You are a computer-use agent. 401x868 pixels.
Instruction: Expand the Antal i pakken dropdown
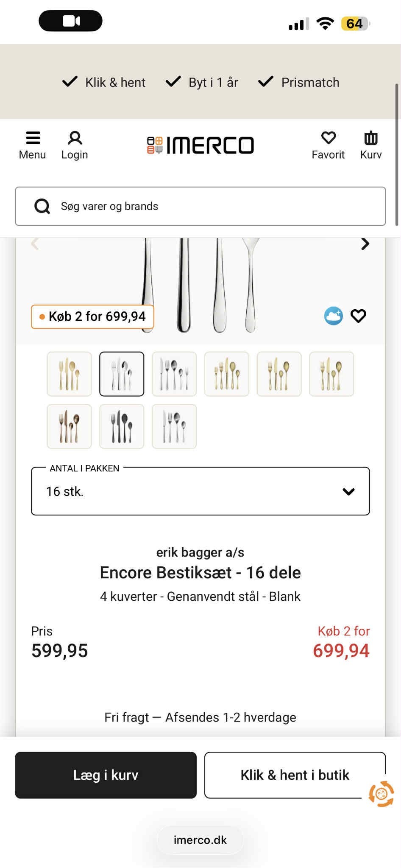coord(200,491)
